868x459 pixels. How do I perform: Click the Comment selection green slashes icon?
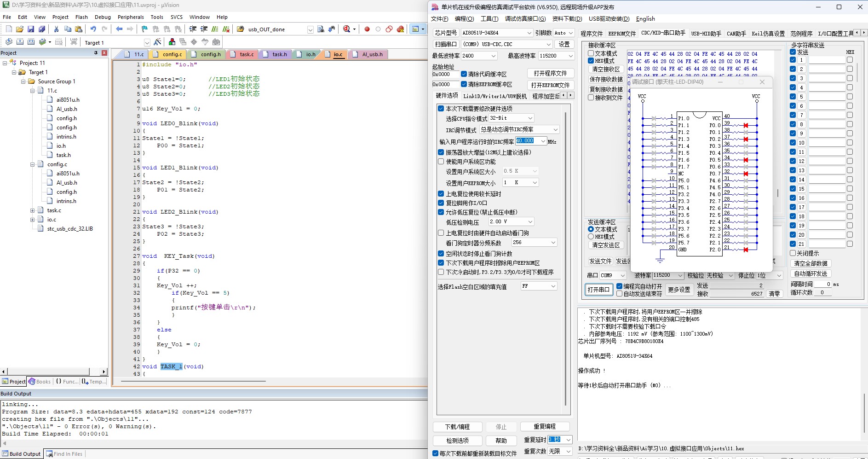215,29
